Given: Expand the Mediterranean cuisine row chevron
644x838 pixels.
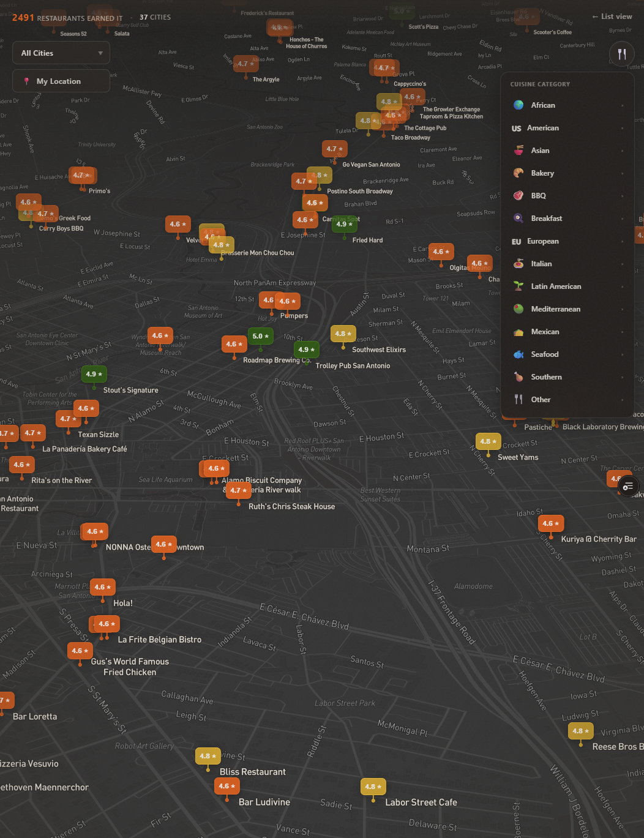Looking at the screenshot, I should click(623, 309).
